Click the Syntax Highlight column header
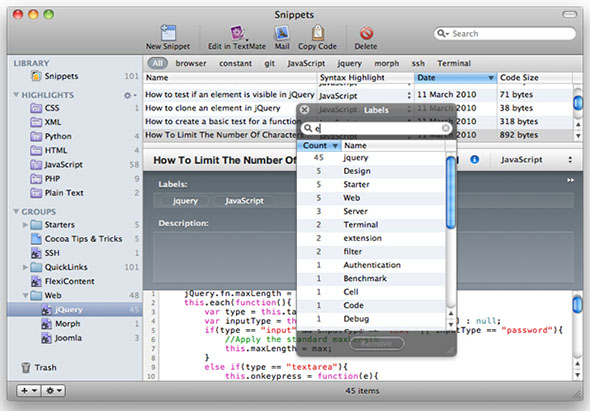Screen dimensions: 590x411 point(365,78)
